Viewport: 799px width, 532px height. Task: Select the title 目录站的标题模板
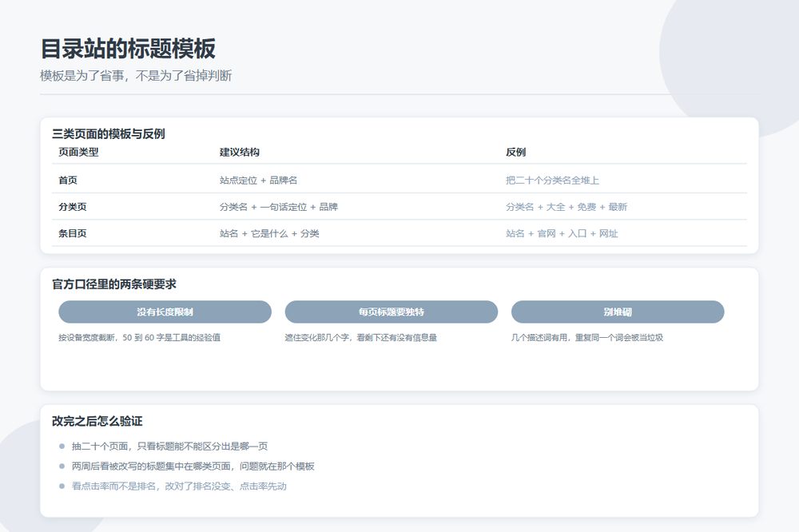point(128,49)
